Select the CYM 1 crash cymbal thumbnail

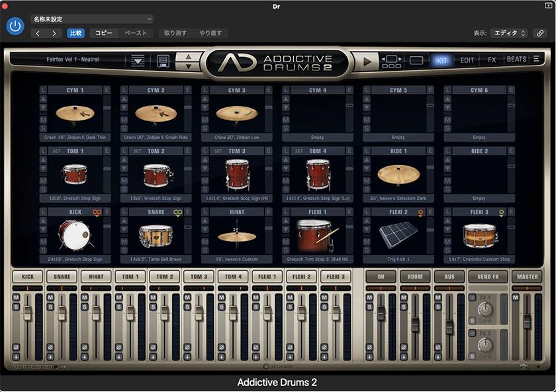pyautogui.click(x=75, y=115)
